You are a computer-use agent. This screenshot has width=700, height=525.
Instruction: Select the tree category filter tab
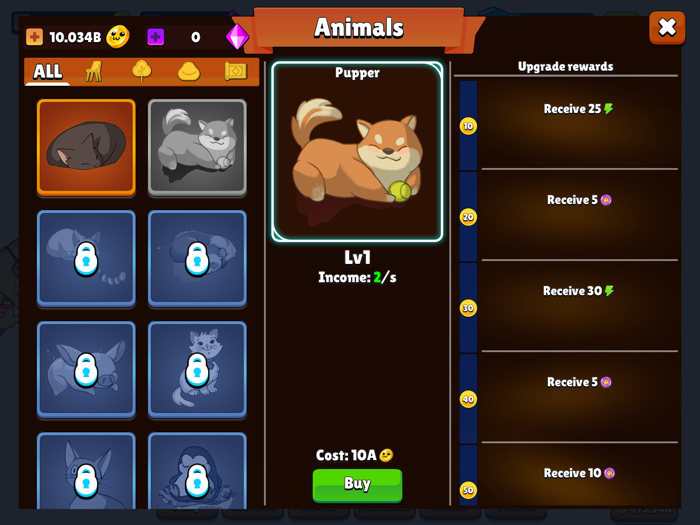(x=142, y=71)
